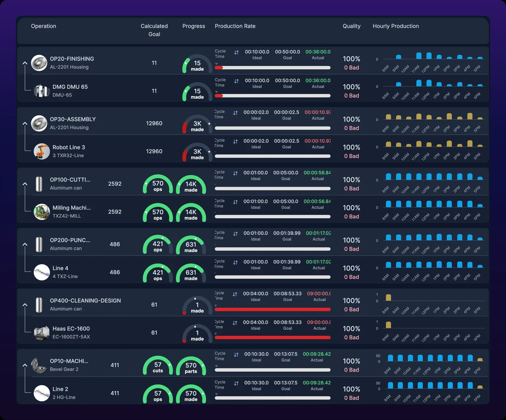
Task: Click the OP400-CLEANING-DESIGN aluminum can icon
Action: [x=39, y=305]
